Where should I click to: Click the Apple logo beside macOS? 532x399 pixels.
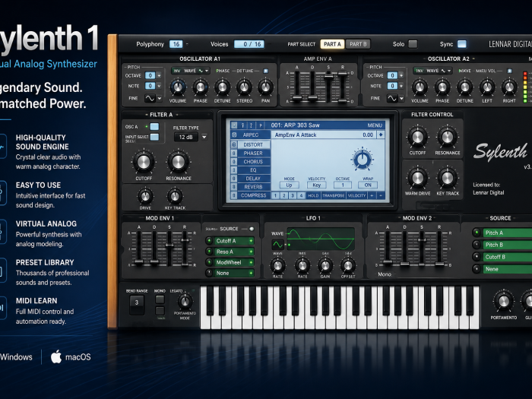pyautogui.click(x=56, y=356)
